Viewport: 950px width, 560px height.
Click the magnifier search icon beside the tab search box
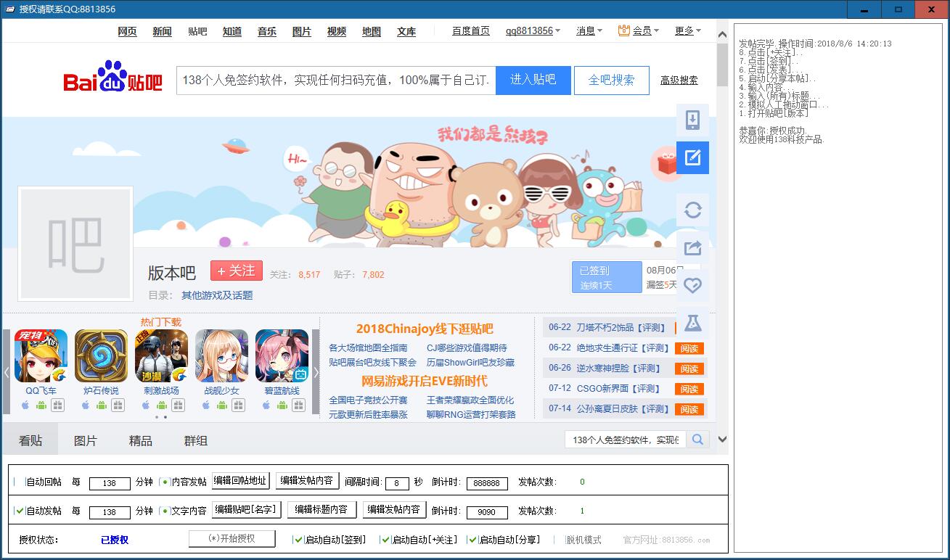(x=697, y=440)
